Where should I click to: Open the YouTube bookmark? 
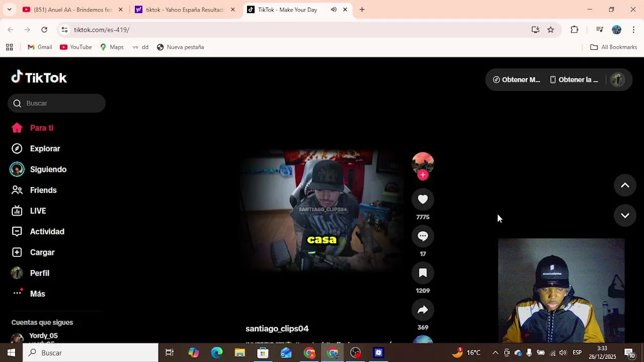(75, 47)
